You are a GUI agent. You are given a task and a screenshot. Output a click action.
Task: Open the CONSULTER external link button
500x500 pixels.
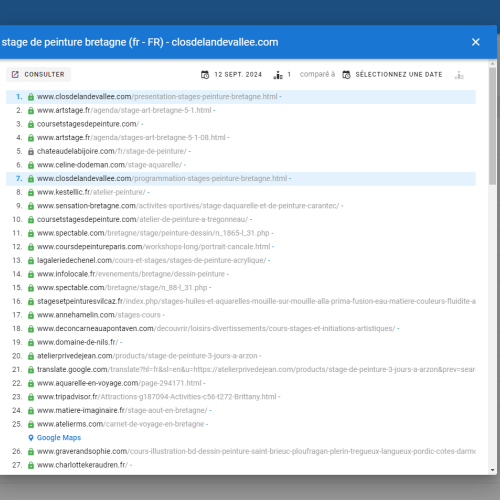(38, 74)
